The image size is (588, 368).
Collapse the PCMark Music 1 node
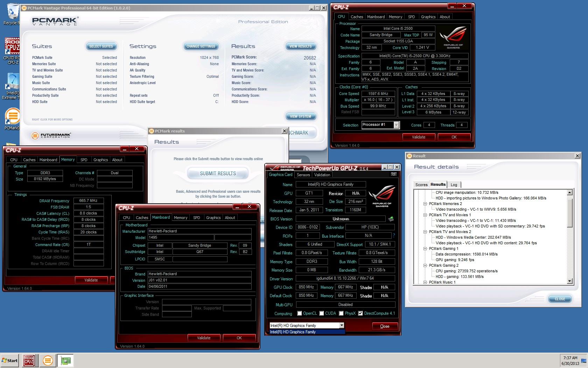[425, 282]
